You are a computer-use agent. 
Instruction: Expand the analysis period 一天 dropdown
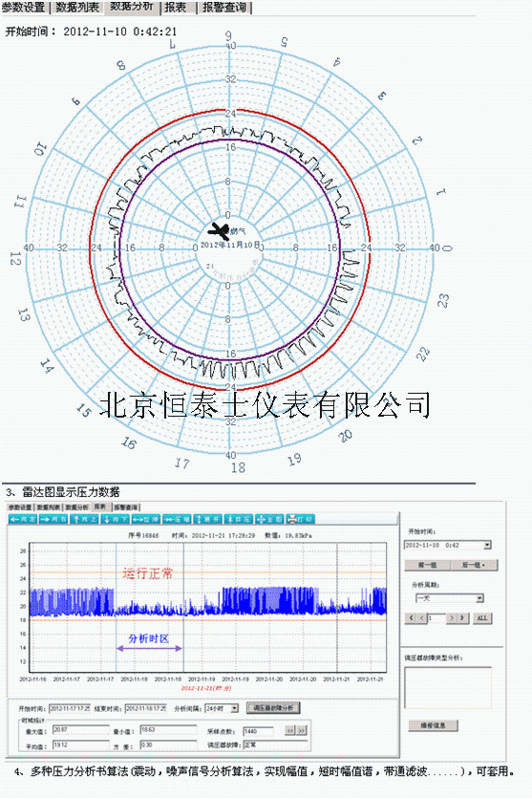(x=479, y=598)
